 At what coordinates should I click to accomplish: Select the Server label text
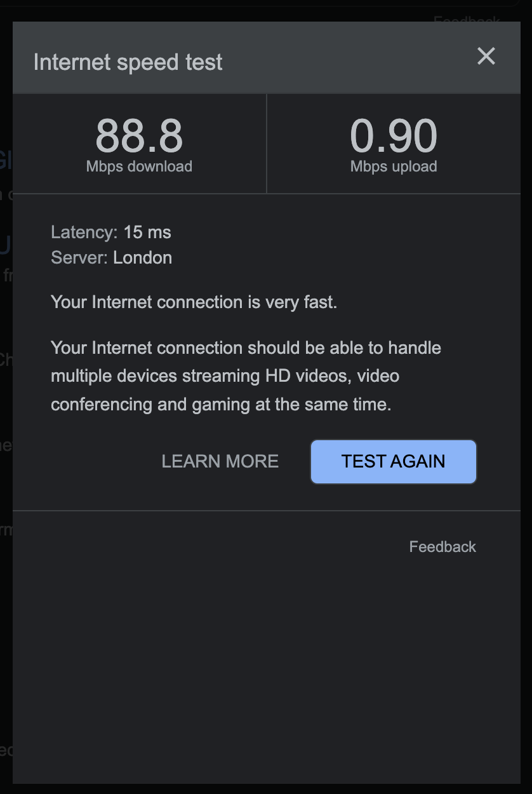[x=79, y=257]
